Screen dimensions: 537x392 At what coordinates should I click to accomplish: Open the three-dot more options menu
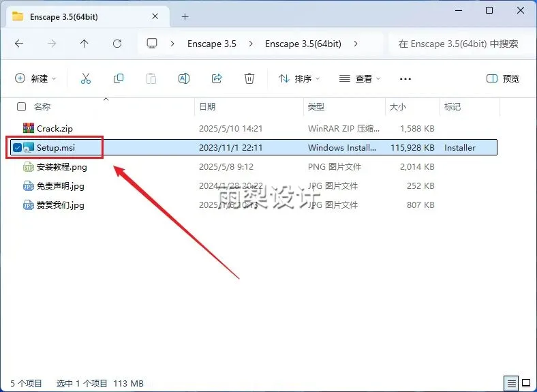click(x=405, y=79)
